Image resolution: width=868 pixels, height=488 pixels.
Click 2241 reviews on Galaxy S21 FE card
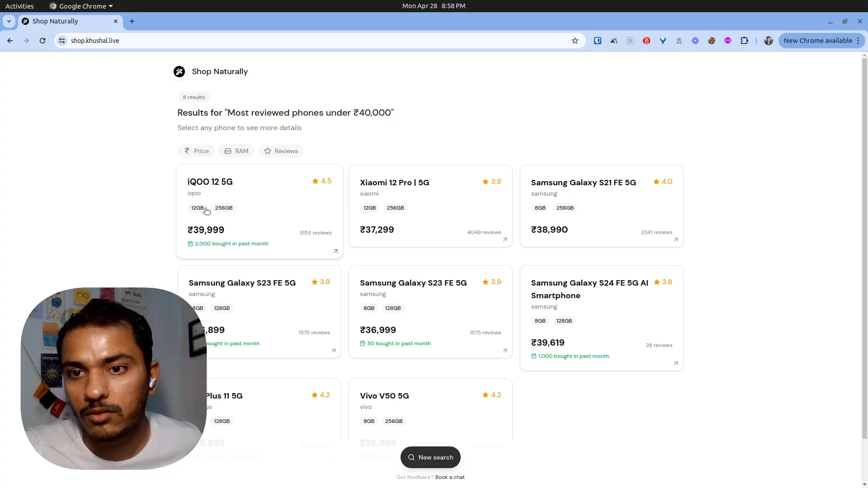coord(656,232)
